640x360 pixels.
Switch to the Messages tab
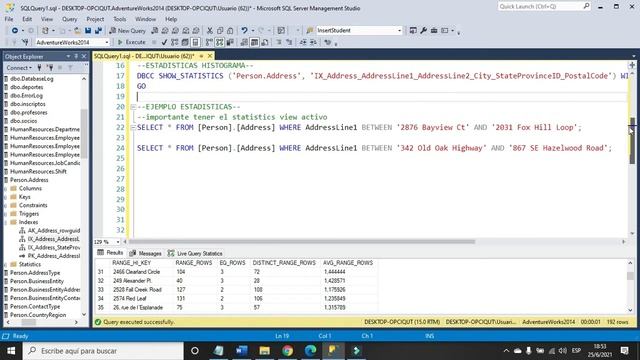coord(146,253)
